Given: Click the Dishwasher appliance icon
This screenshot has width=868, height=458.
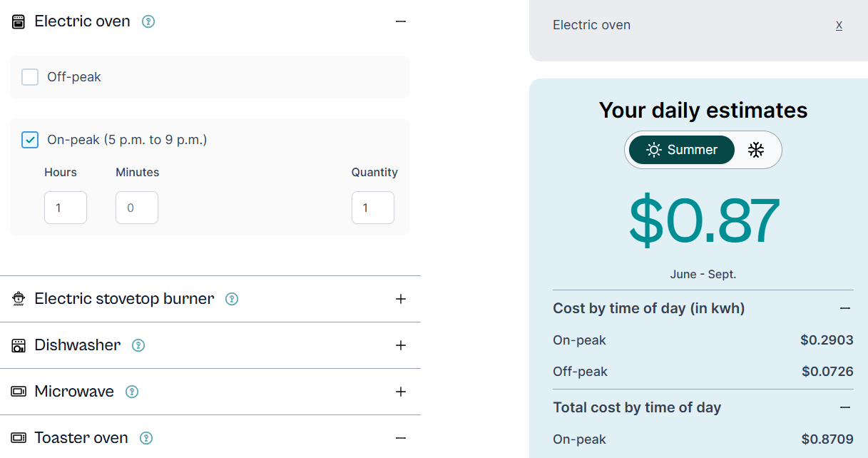Looking at the screenshot, I should (x=19, y=345).
